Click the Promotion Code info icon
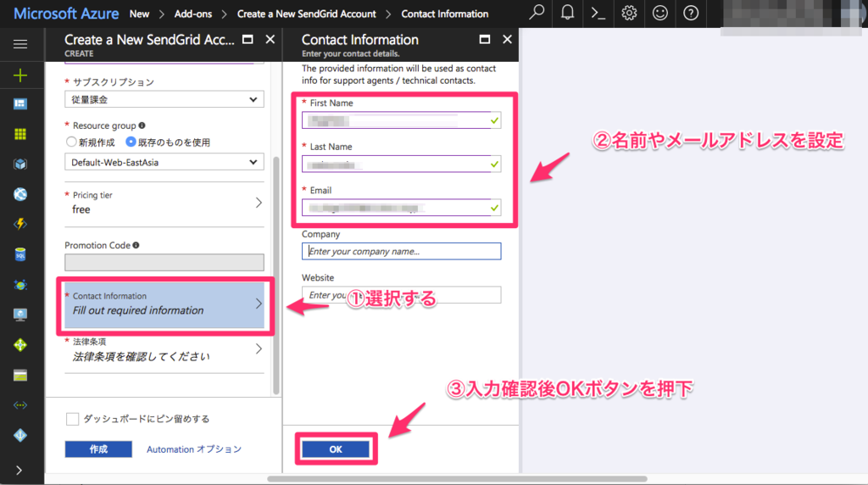The height and width of the screenshot is (485, 868). point(136,245)
